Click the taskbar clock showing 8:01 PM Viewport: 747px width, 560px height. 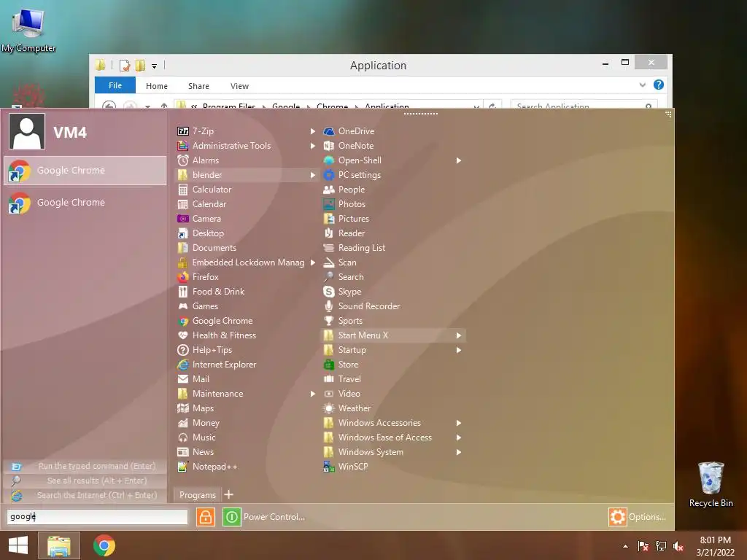click(x=715, y=546)
